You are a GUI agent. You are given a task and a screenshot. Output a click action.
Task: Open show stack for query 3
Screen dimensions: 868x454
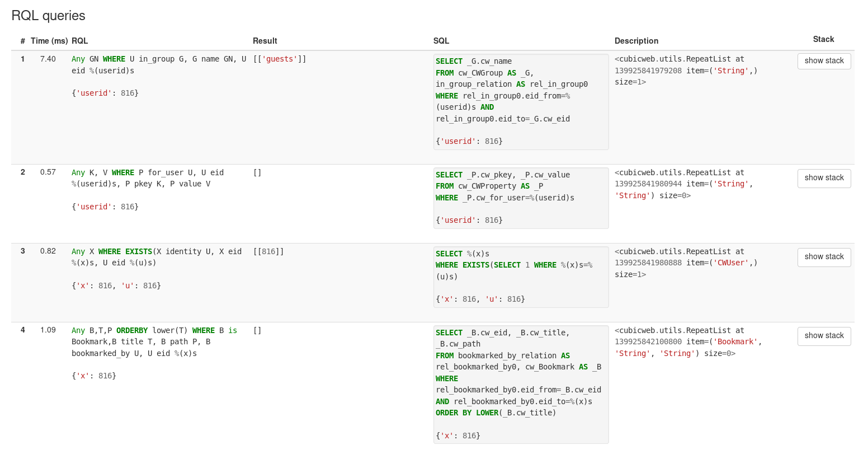click(x=824, y=257)
